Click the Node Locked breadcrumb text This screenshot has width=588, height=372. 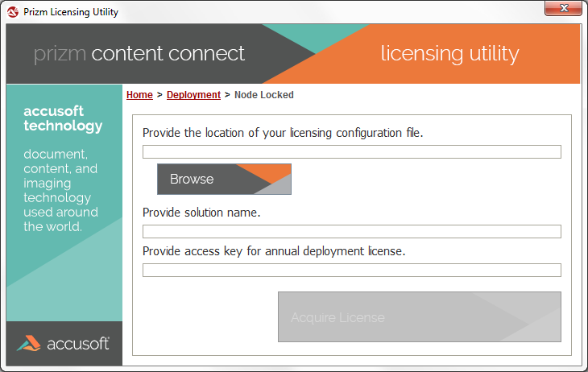point(263,95)
